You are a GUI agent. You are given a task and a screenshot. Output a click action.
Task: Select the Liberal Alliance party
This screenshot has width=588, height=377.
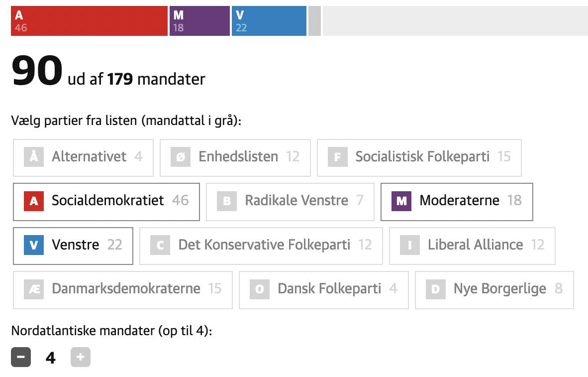(x=472, y=245)
